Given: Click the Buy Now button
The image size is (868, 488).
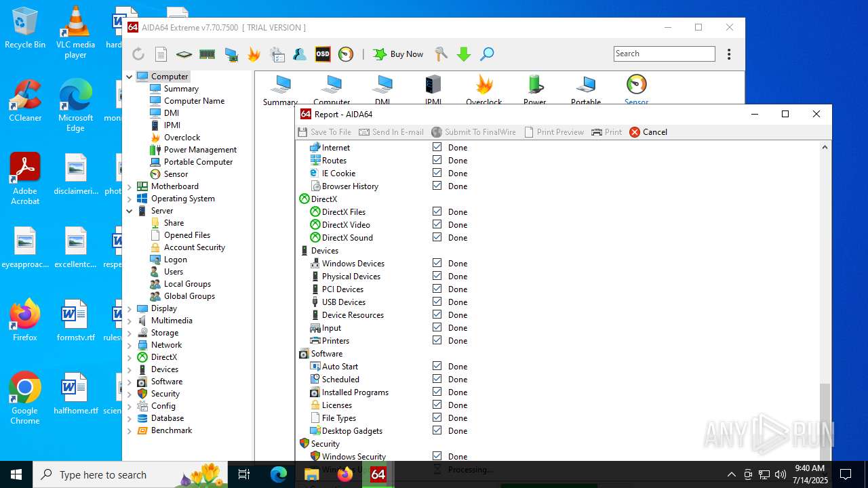Looking at the screenshot, I should point(398,54).
